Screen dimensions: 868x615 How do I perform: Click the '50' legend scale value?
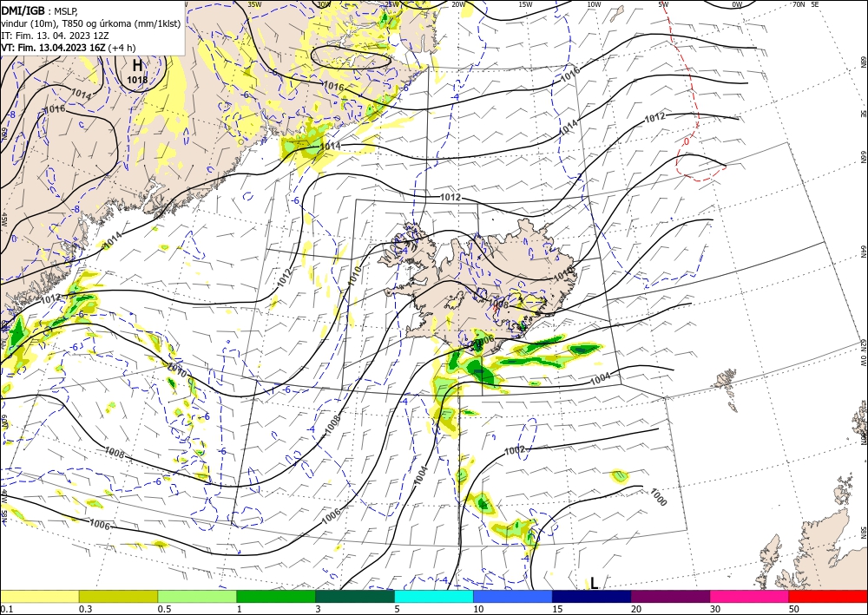[x=794, y=609]
